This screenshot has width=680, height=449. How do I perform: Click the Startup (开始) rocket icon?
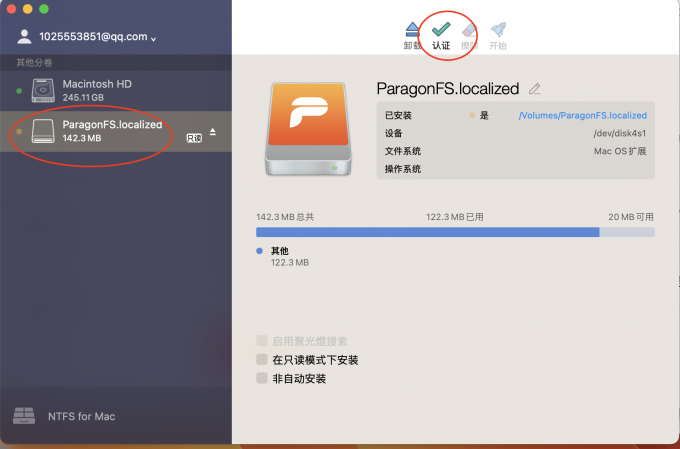click(498, 30)
